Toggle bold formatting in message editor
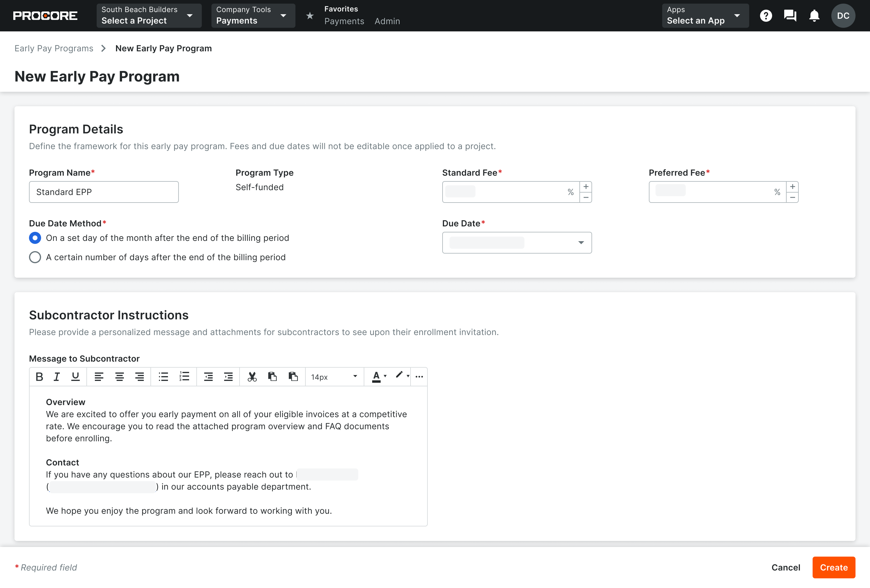The height and width of the screenshot is (588, 870). click(x=39, y=377)
